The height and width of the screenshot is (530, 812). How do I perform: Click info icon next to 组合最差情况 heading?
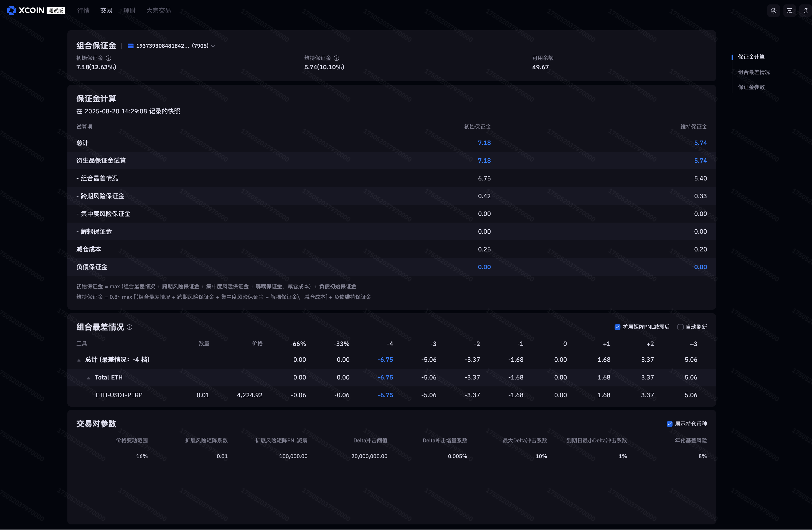130,327
